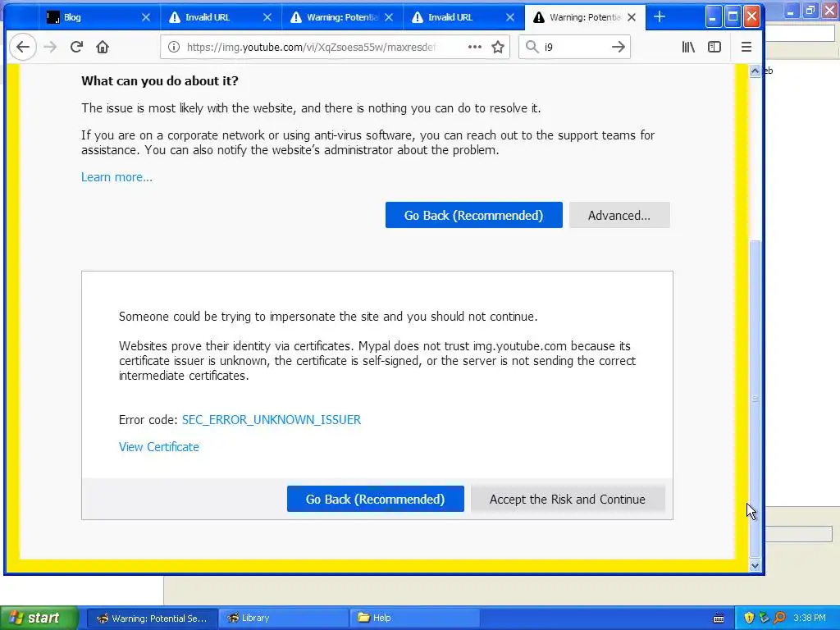Switch to the first Invalid URL tab

[x=221, y=18]
